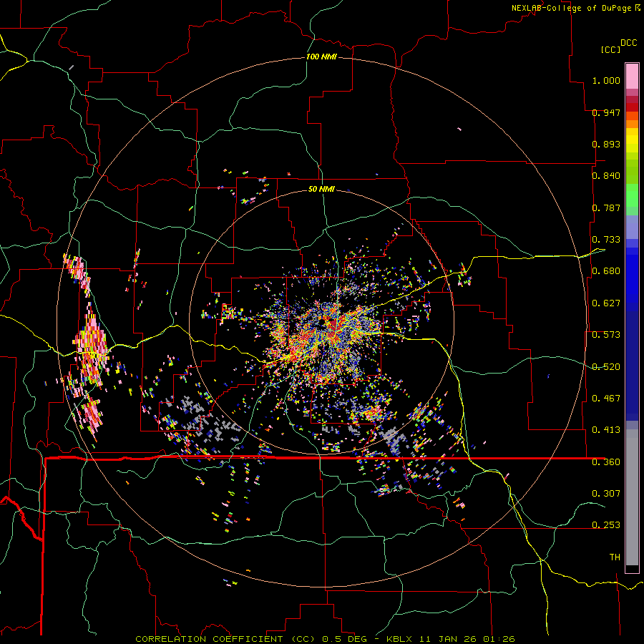The height and width of the screenshot is (644, 644).
Task: Click the 0.253 color scale value
Action: coord(606,525)
